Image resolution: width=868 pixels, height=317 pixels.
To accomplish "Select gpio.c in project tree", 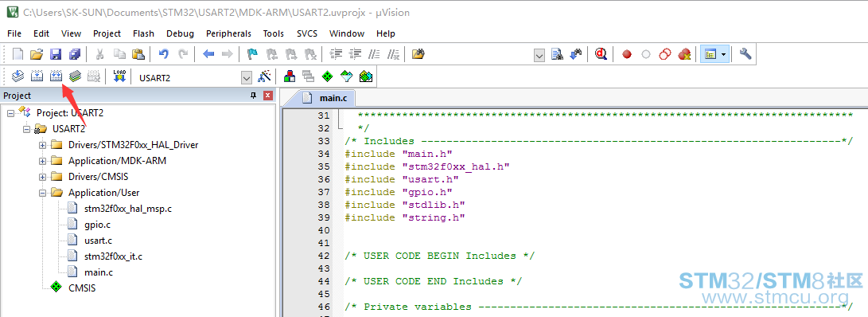I will (96, 225).
